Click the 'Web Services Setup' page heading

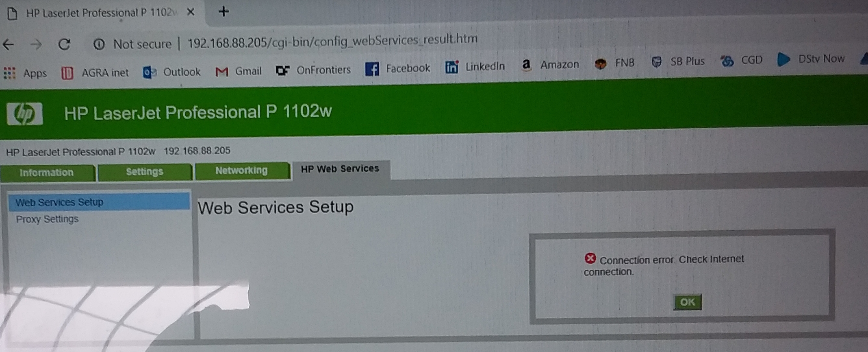(276, 207)
